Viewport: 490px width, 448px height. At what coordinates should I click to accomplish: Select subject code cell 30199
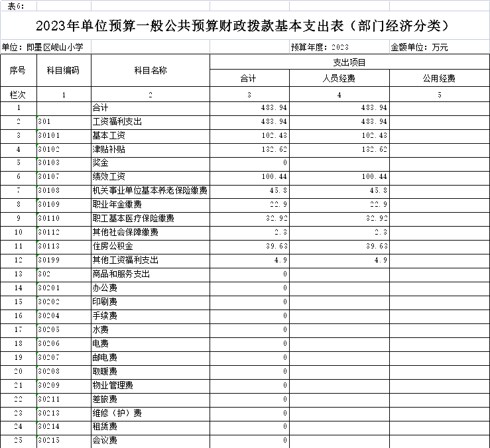coord(64,260)
